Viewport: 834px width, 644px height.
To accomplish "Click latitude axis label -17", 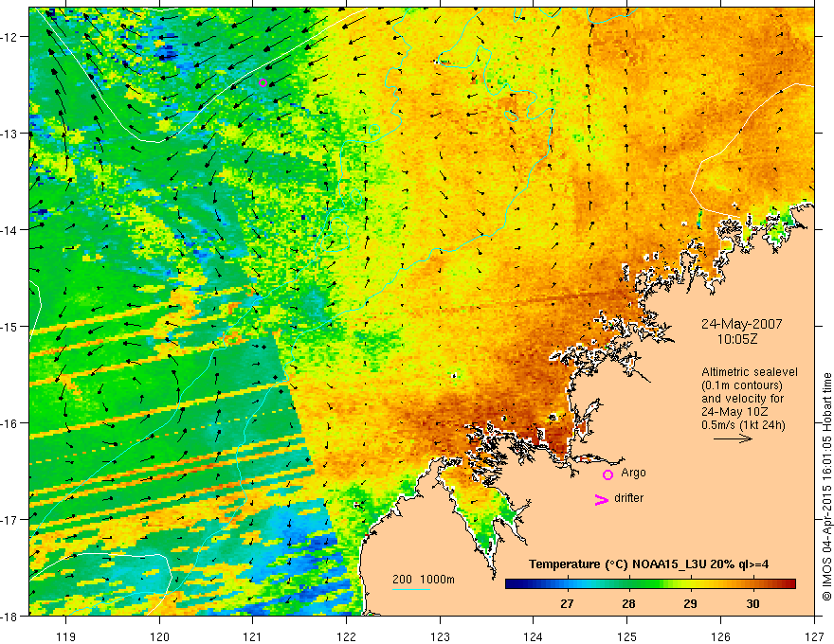I will 9,520.
